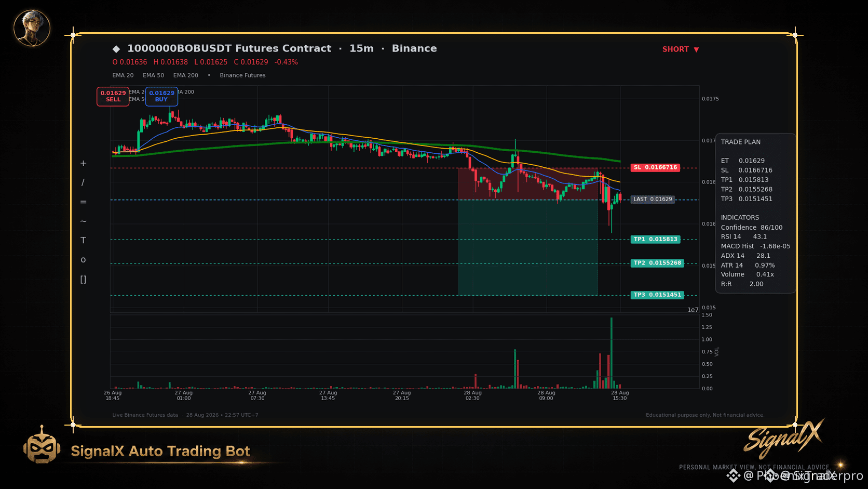Click the open price O 0.01636
Image resolution: width=868 pixels, height=489 pixels.
click(x=130, y=62)
